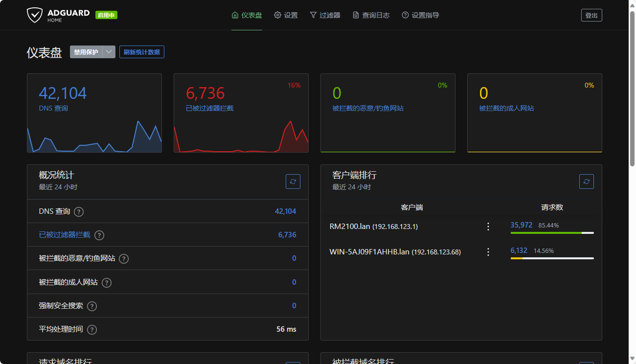This screenshot has height=364, width=636.
Task: Click the 禁用保护 disable protection button
Action: point(86,52)
